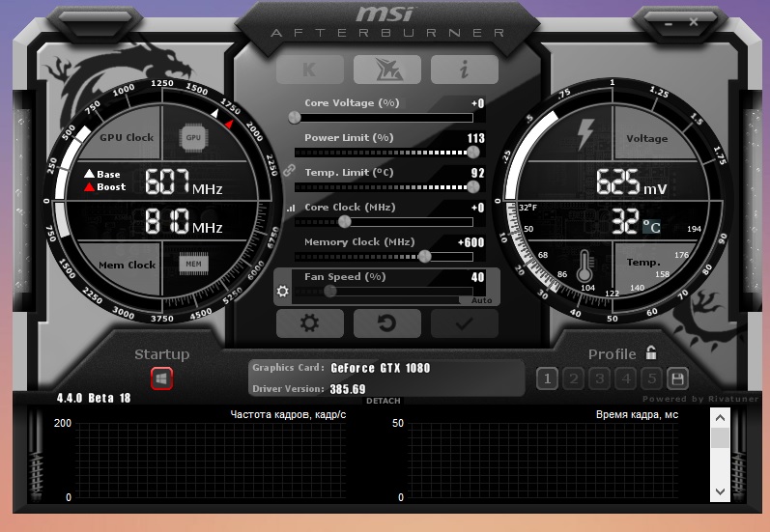
Task: Click the Core Voltage (%) label
Action: (352, 103)
